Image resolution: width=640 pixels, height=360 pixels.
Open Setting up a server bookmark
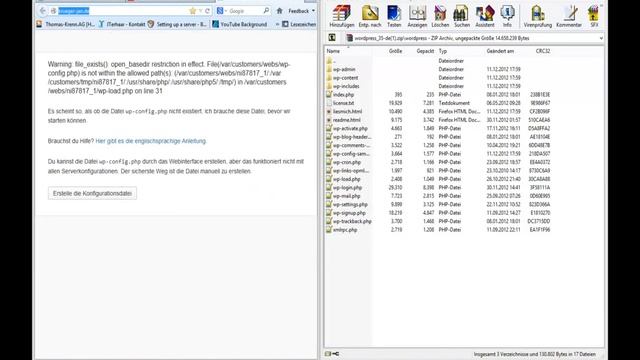177,24
